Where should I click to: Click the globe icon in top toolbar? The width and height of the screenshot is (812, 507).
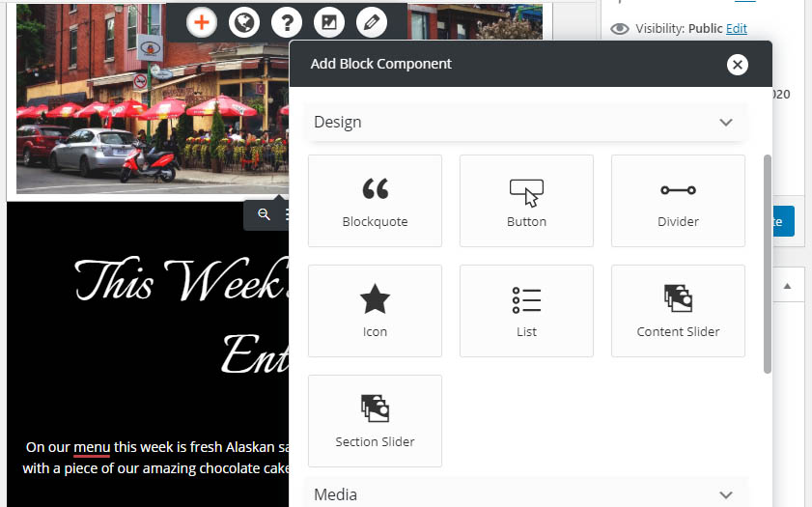tap(243, 22)
